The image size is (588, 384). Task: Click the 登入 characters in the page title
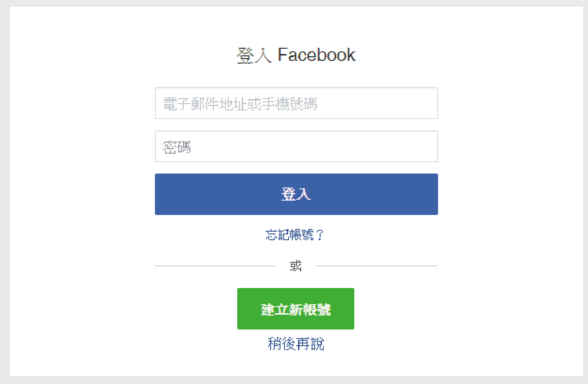click(254, 56)
